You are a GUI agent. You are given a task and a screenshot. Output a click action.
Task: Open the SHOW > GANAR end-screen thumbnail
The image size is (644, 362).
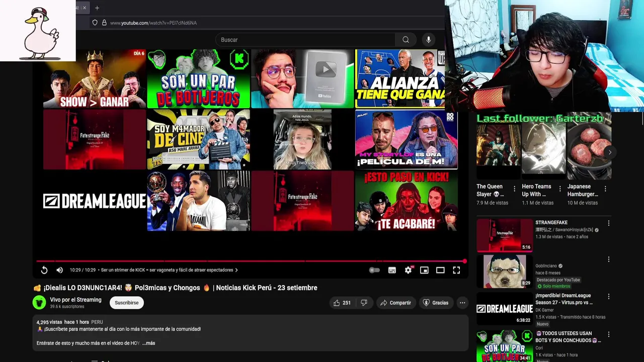(94, 78)
